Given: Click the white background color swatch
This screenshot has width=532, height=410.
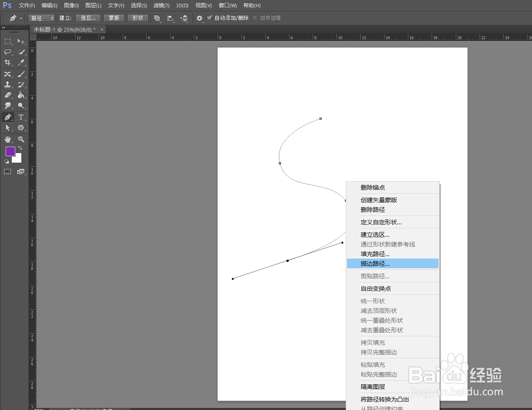Looking at the screenshot, I should 18,159.
